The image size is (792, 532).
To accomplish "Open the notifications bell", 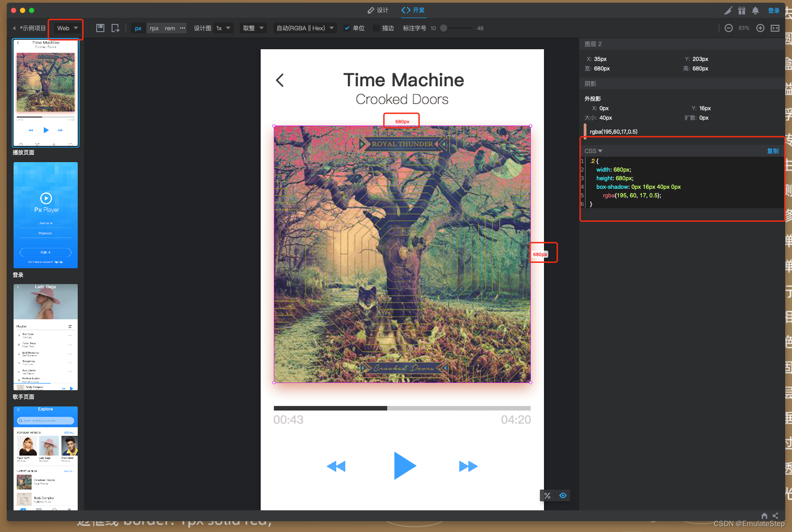I will [x=755, y=10].
